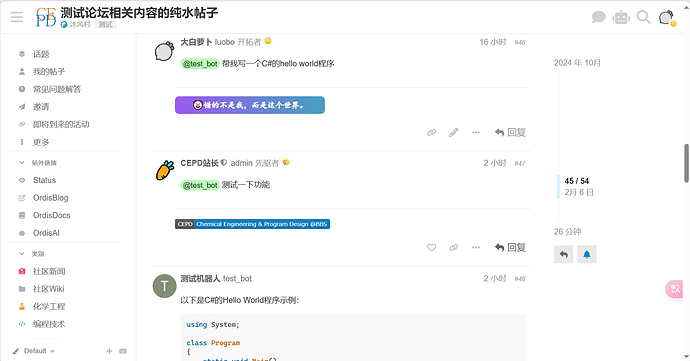This screenshot has height=361, width=690.
Task: Click 2024 年 10月 timeline start date
Action: (577, 63)
